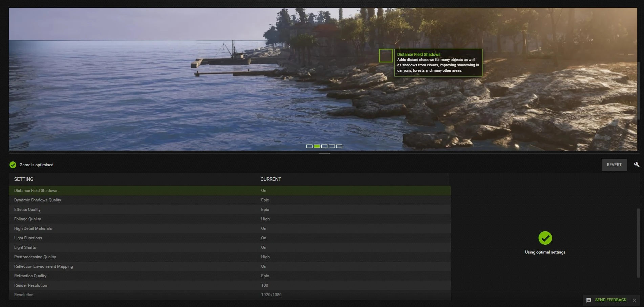The width and height of the screenshot is (644, 307).
Task: Select the Resolution setting row
Action: tap(230, 295)
